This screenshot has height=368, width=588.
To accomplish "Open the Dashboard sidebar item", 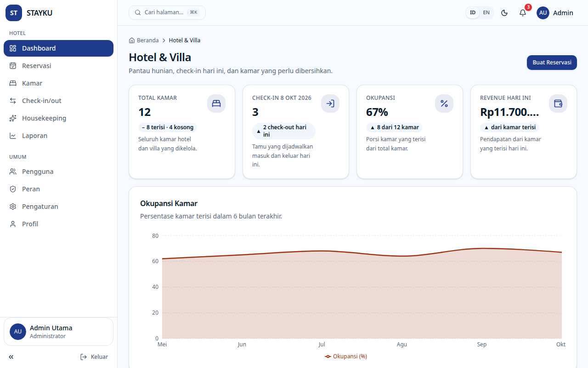I will click(x=58, y=48).
